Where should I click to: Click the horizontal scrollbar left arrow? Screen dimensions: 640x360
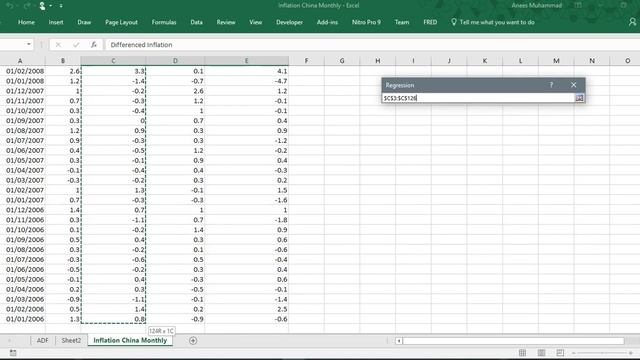[x=399, y=341]
